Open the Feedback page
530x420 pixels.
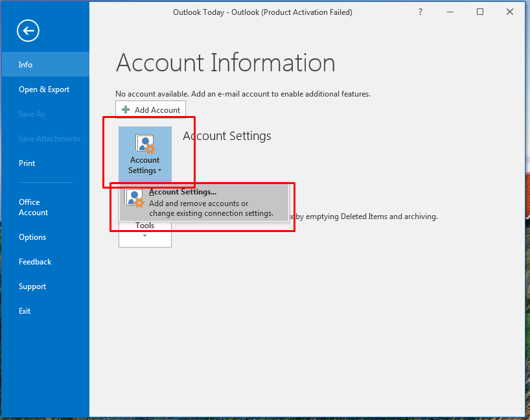(45, 262)
